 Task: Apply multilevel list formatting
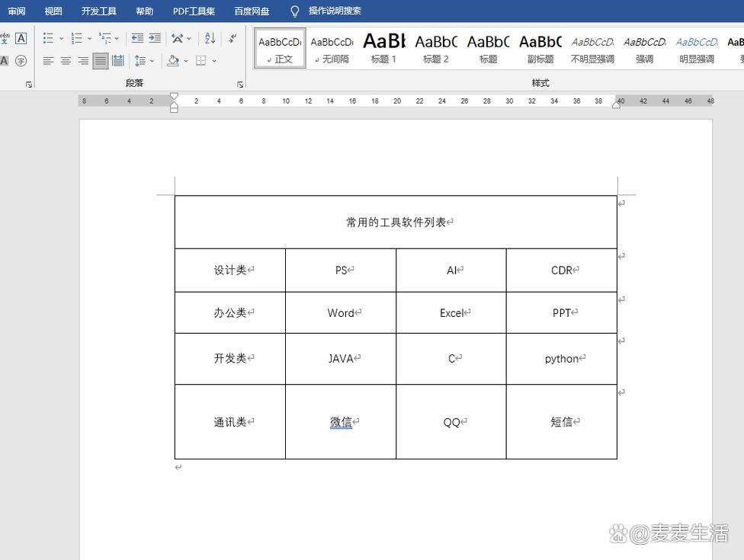[x=105, y=38]
